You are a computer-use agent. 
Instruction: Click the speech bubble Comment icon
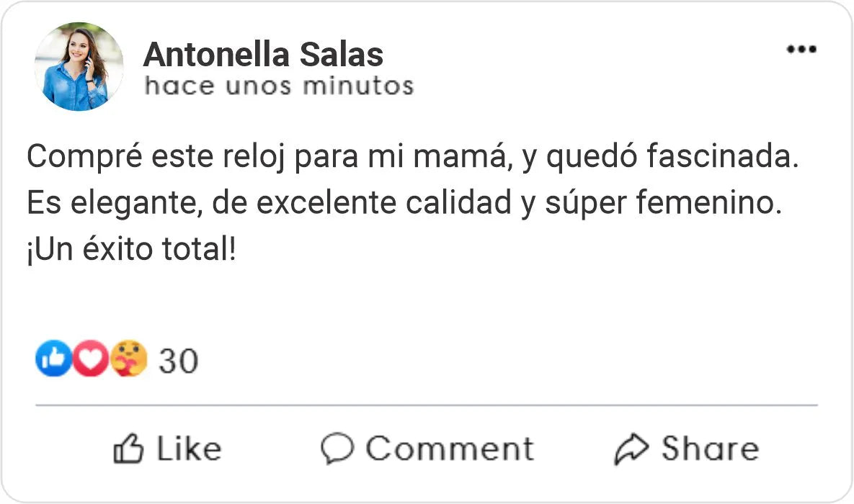coord(337,449)
